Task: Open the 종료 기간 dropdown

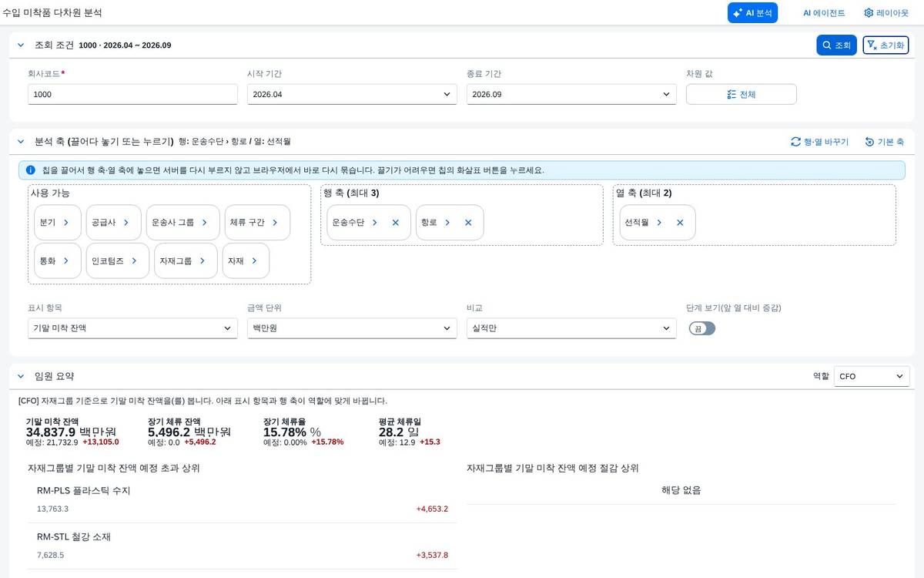Action: click(571, 94)
